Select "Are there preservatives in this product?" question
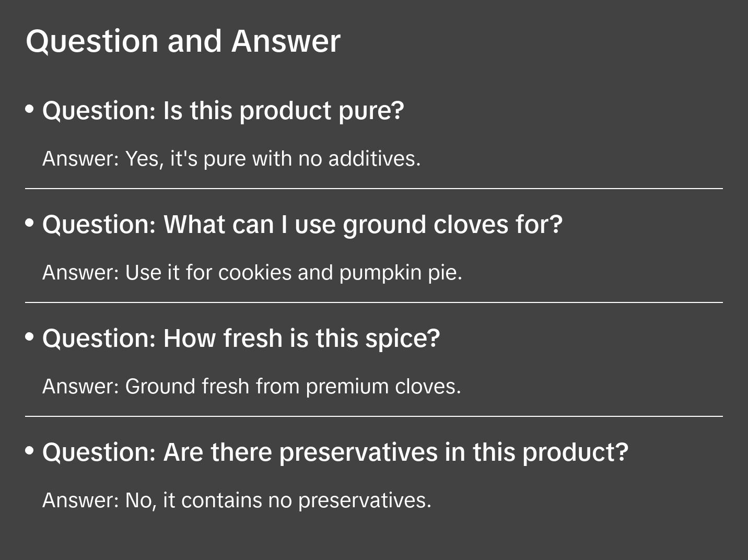This screenshot has height=560, width=748. tap(335, 452)
